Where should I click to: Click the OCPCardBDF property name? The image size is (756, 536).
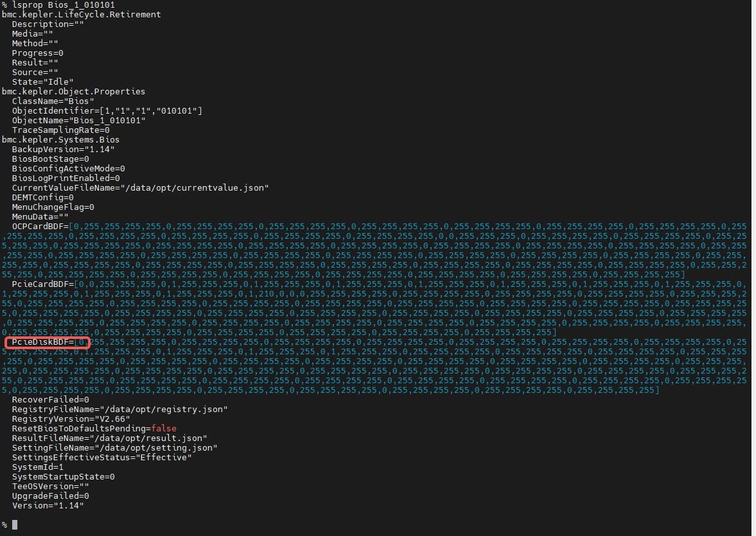click(x=40, y=226)
